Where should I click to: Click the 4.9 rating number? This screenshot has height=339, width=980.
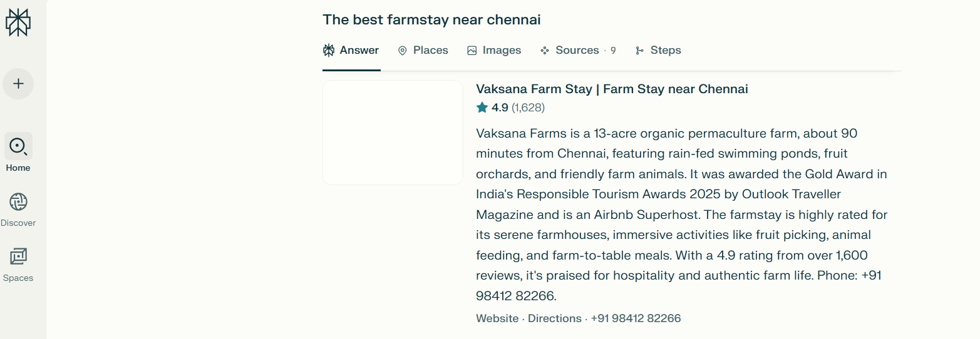[x=500, y=108]
